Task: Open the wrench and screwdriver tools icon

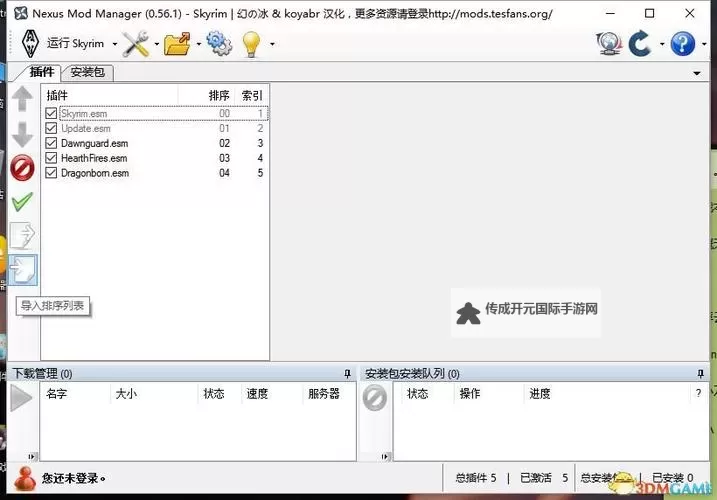Action: (136, 44)
